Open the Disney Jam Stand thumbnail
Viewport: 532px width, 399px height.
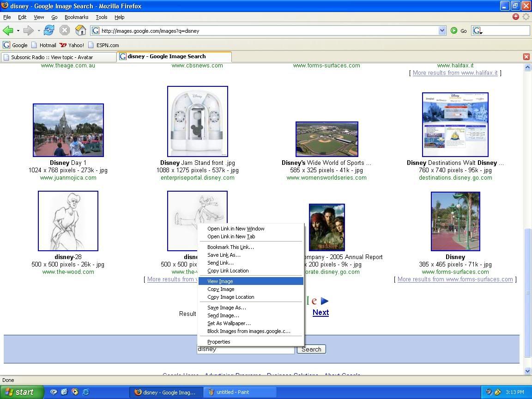tap(198, 121)
